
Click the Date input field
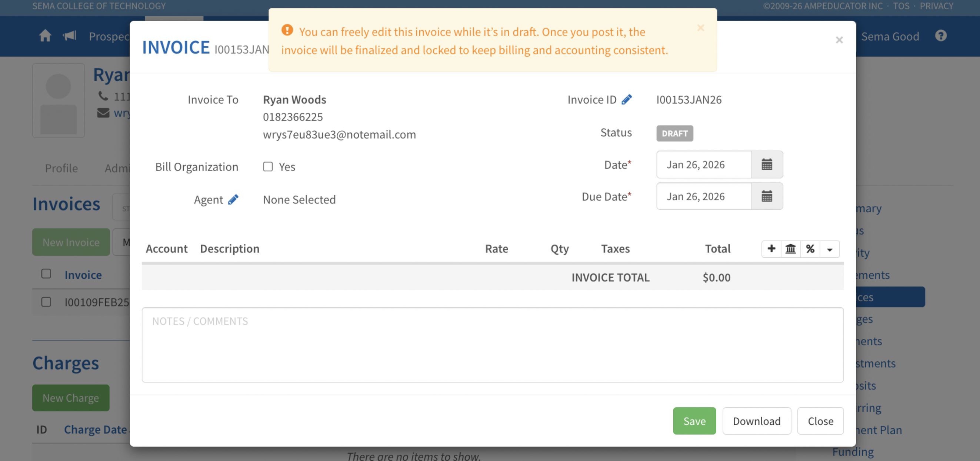tap(703, 165)
